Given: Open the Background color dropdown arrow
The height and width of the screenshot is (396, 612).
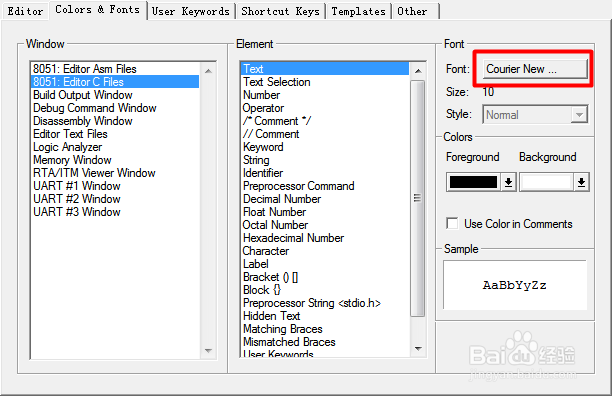Looking at the screenshot, I should 581,182.
